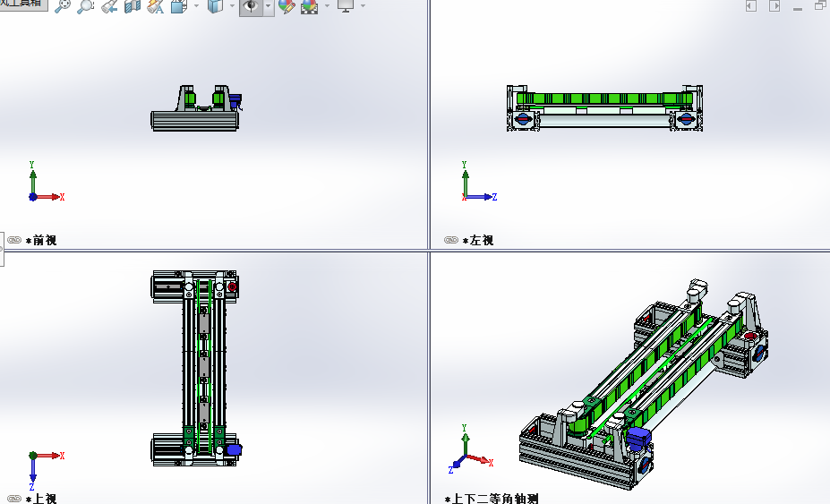Open the View Settings dropdown arrow
This screenshot has height=504, width=830.
coord(363,6)
